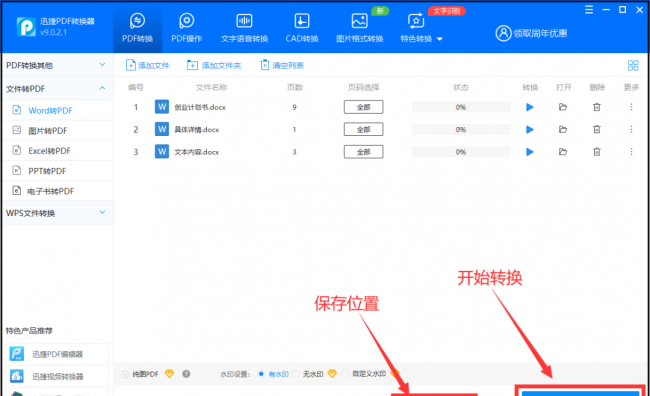Click 页码选择 column header
650x396 pixels.
363,87
